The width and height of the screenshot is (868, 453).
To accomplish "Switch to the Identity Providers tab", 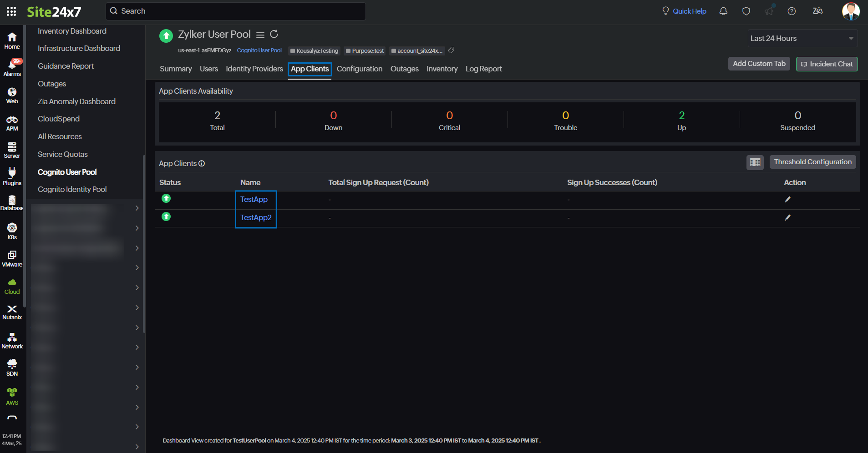I will [x=254, y=69].
